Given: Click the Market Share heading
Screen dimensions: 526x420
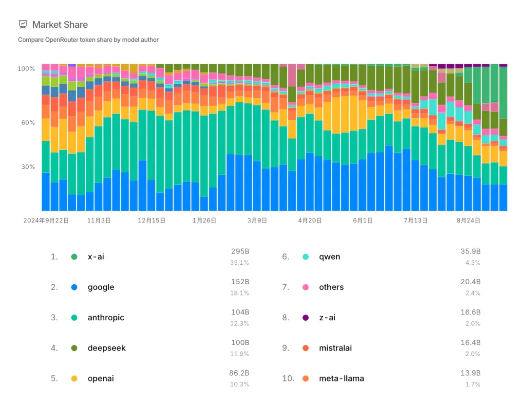Looking at the screenshot, I should [x=60, y=24].
